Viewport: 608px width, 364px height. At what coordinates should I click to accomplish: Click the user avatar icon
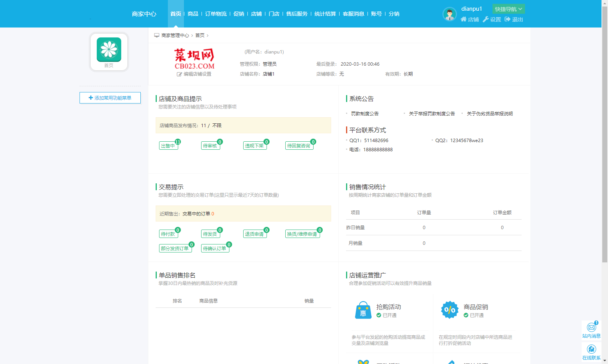(x=450, y=14)
